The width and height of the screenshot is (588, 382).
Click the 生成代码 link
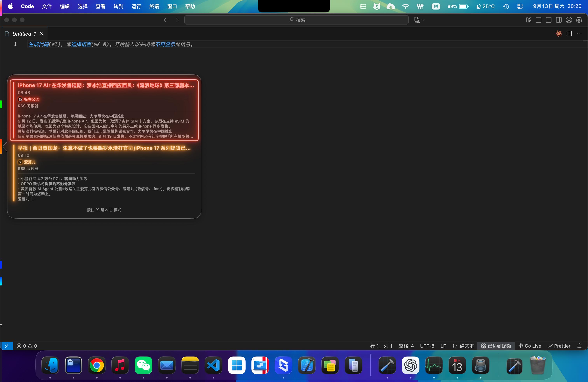point(38,44)
